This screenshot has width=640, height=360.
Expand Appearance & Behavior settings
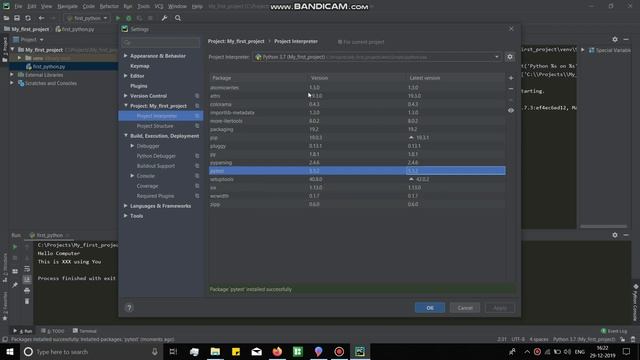pyautogui.click(x=126, y=56)
